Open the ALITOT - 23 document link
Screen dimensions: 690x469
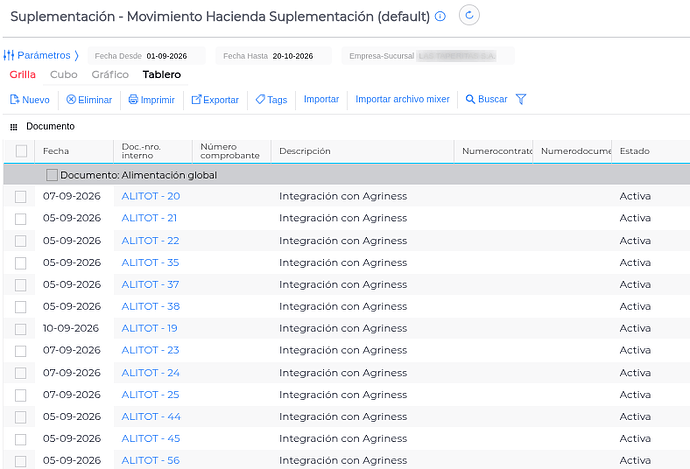pyautogui.click(x=150, y=350)
